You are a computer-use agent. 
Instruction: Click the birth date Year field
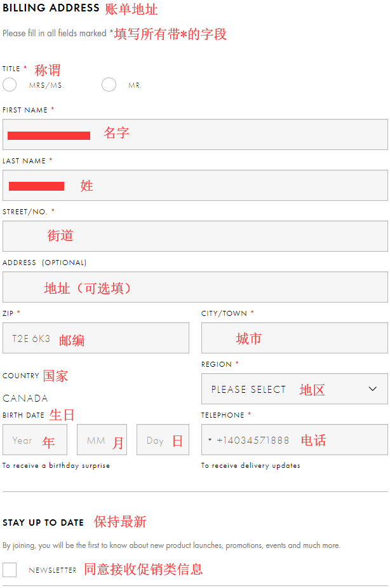pyautogui.click(x=35, y=439)
